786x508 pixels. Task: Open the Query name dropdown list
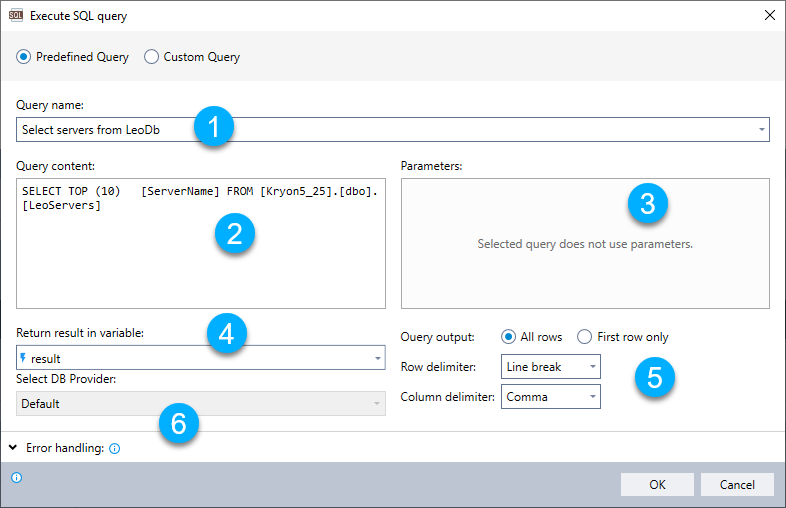pos(761,130)
